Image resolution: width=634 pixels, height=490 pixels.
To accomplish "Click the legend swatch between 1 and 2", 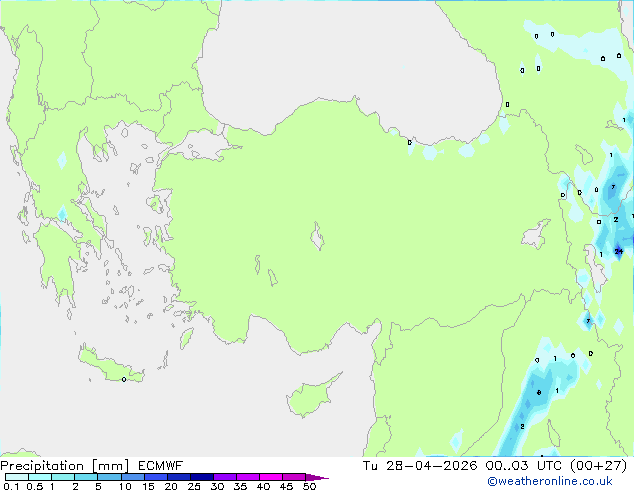I will [x=63, y=477].
